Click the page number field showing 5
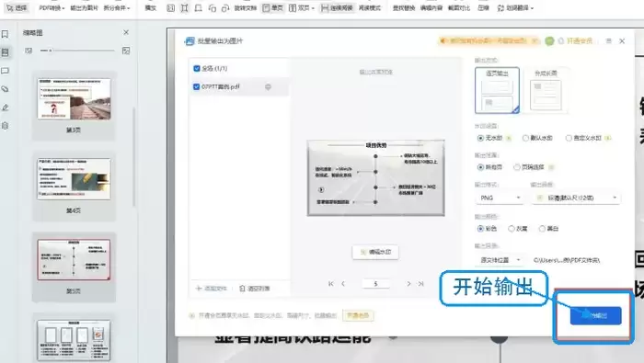644x363 pixels. coord(375,283)
